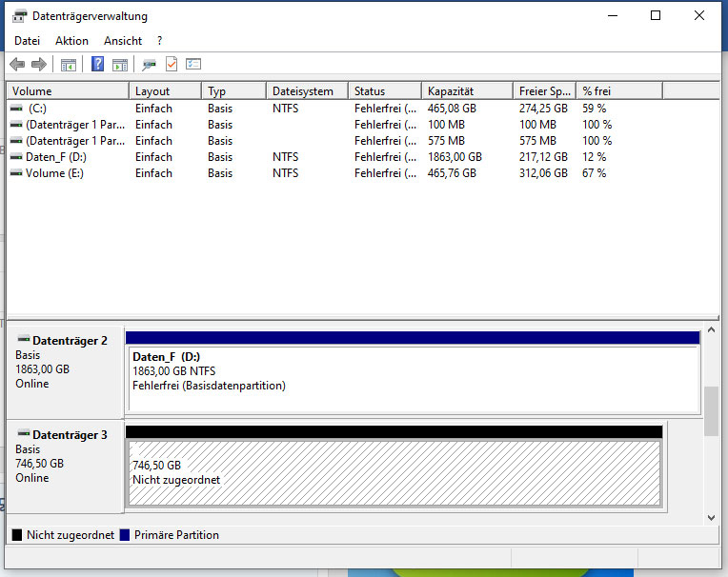The height and width of the screenshot is (577, 728).
Task: Open the blue Help toolbar icon
Action: tap(97, 64)
